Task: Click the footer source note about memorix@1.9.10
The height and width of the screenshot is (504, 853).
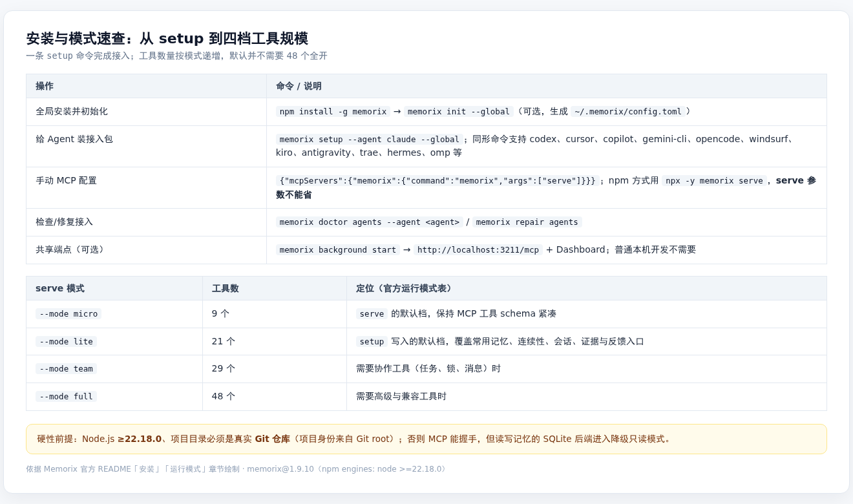Action: (x=237, y=469)
